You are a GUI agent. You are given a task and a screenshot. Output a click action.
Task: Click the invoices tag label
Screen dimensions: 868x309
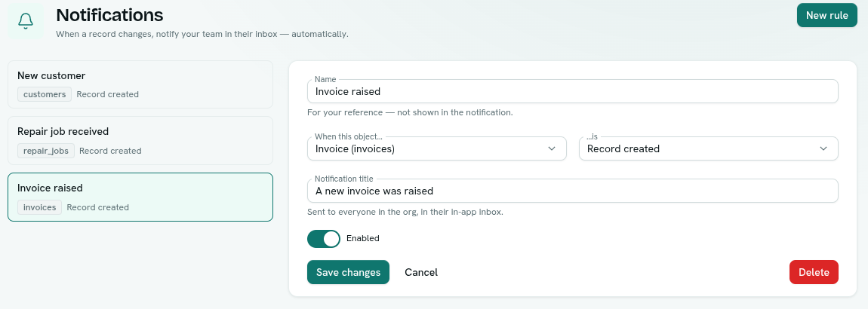click(x=40, y=207)
